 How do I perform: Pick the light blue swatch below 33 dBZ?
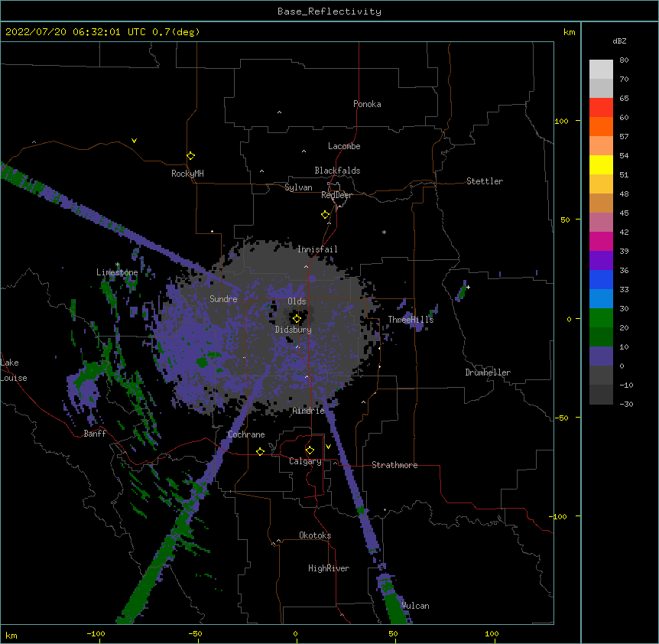[x=601, y=299]
